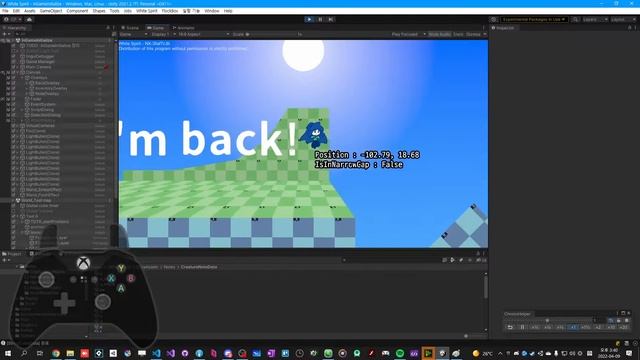Switch to the Scene tab
The image size is (640, 360).
click(130, 28)
